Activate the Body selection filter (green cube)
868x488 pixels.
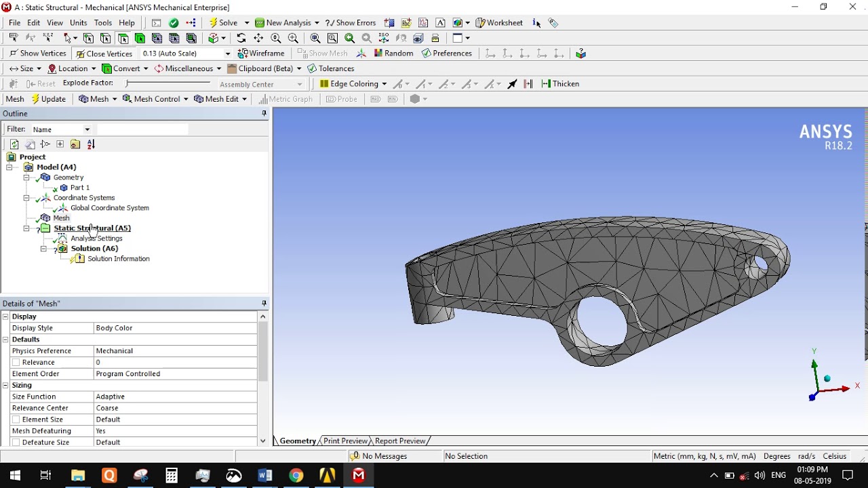tap(140, 38)
